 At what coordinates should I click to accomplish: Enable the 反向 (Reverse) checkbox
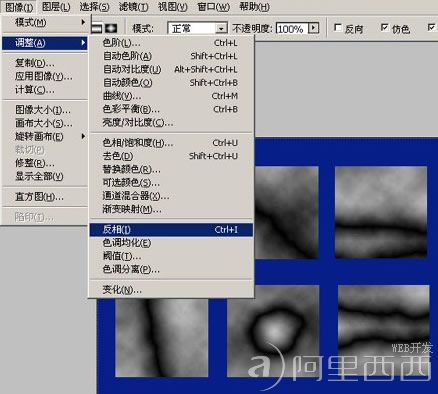pyautogui.click(x=338, y=27)
